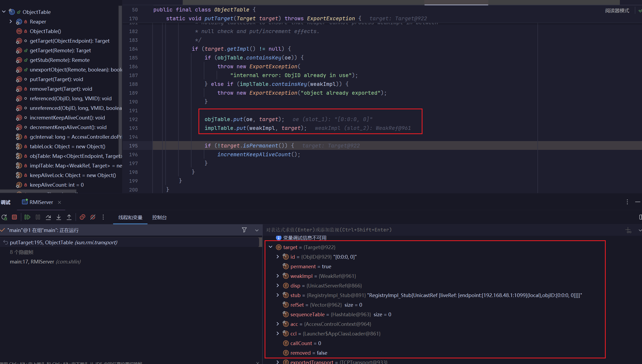
Task: Stop the RMIServer debug session
Action: (15, 217)
